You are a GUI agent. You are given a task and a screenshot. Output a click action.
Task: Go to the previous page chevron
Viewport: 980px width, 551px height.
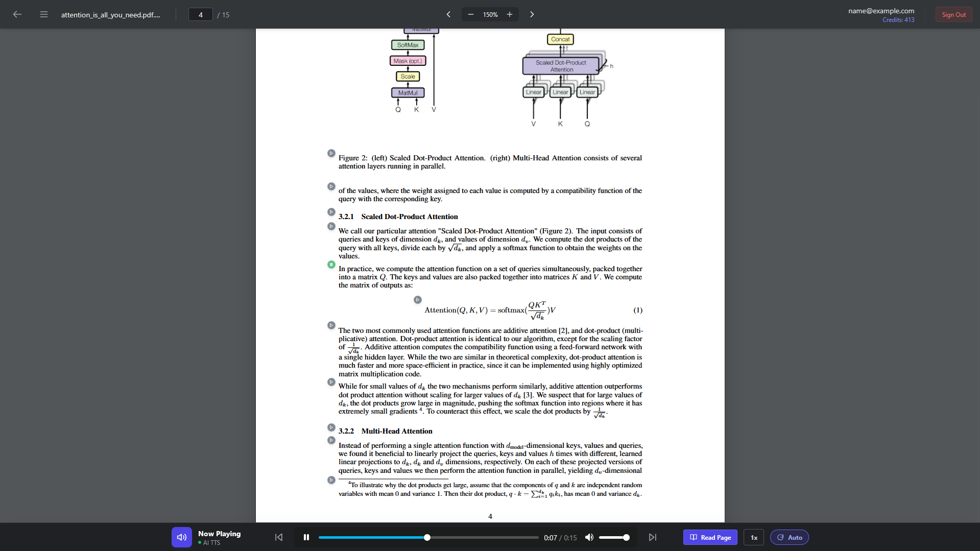point(448,14)
